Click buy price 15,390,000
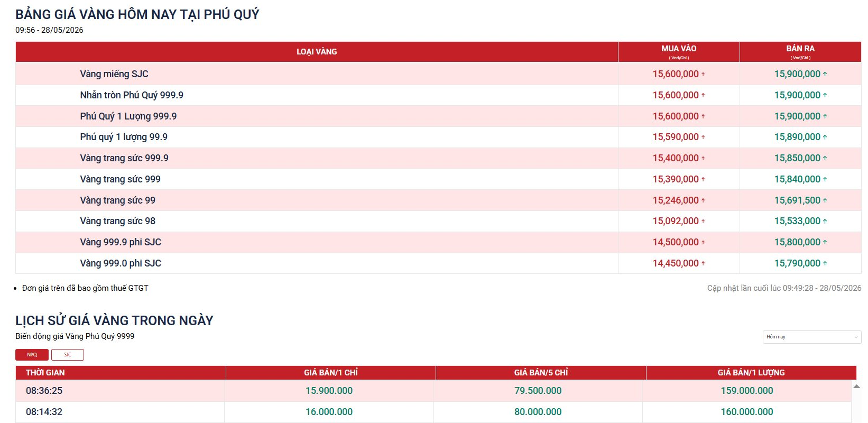 pos(676,179)
